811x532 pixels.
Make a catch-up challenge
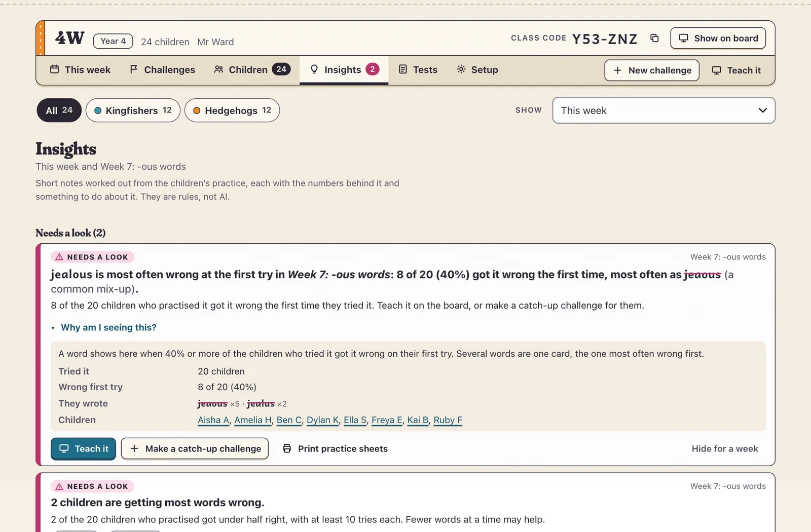(195, 448)
